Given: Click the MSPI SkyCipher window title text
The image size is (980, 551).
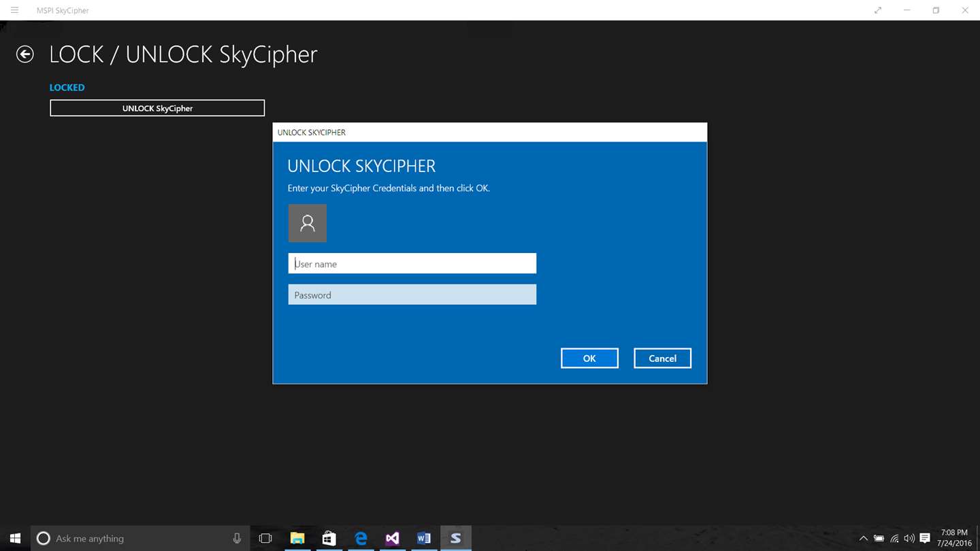Looking at the screenshot, I should tap(63, 10).
